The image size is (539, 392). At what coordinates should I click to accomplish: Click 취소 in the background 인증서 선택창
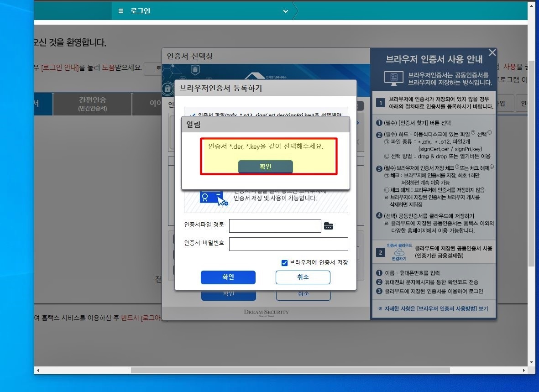point(303,295)
